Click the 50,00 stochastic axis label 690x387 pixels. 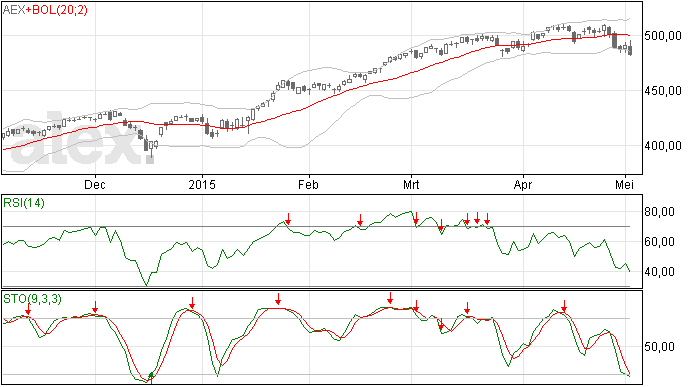point(659,346)
